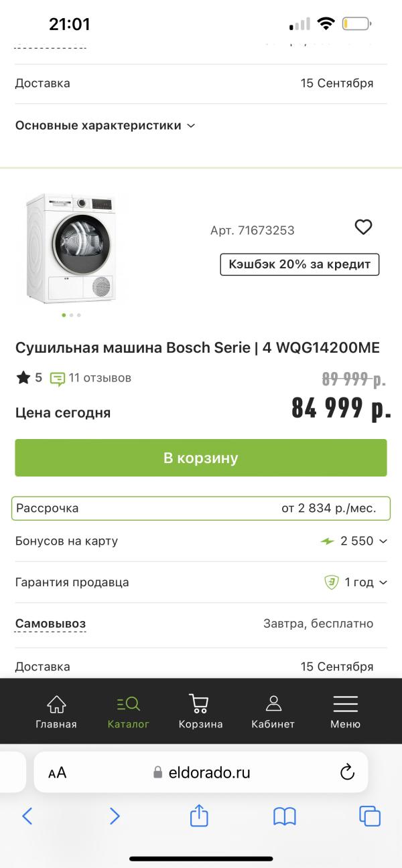Add product to favorites with heart icon
The height and width of the screenshot is (868, 402).
pyautogui.click(x=363, y=228)
